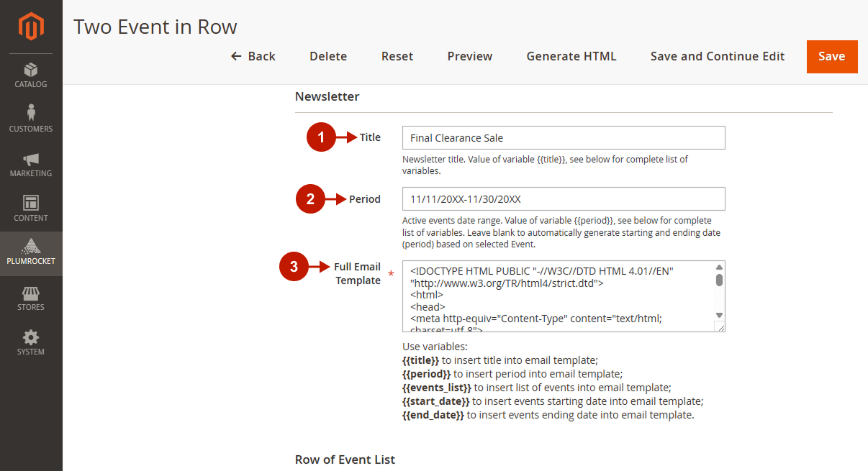This screenshot has height=471, width=868.
Task: Click textarea scrollbar down arrow
Action: pyautogui.click(x=719, y=315)
